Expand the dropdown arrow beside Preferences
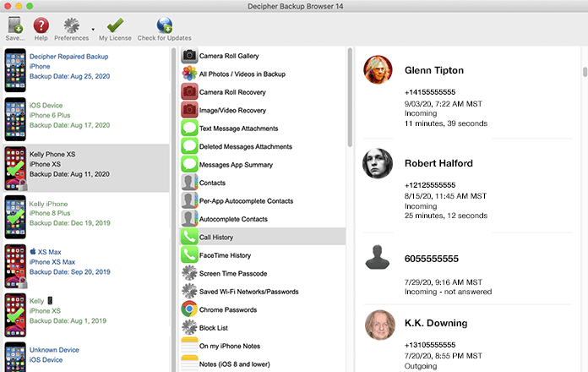 [93, 30]
